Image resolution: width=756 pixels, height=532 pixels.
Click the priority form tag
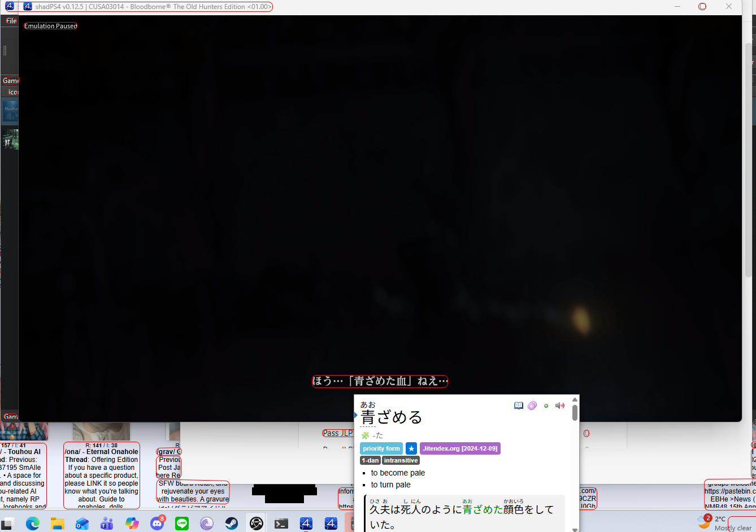(381, 448)
